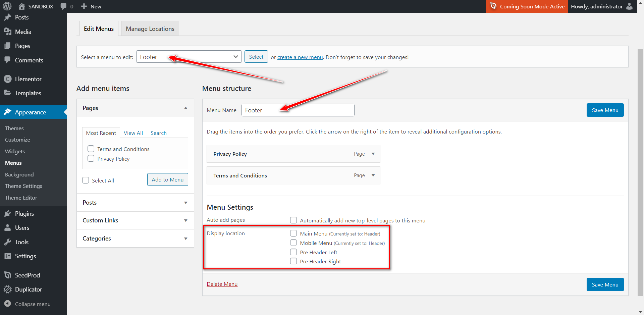Click the Delete Menu link
The height and width of the screenshot is (315, 644).
(222, 284)
